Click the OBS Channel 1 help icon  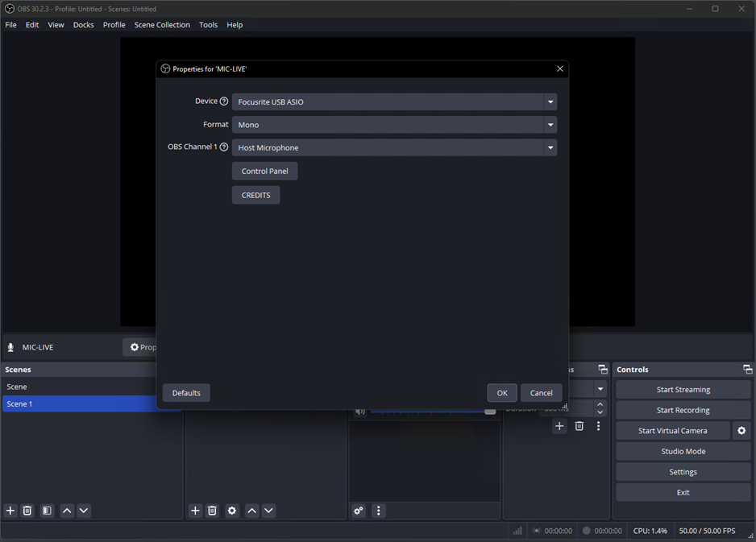(224, 147)
